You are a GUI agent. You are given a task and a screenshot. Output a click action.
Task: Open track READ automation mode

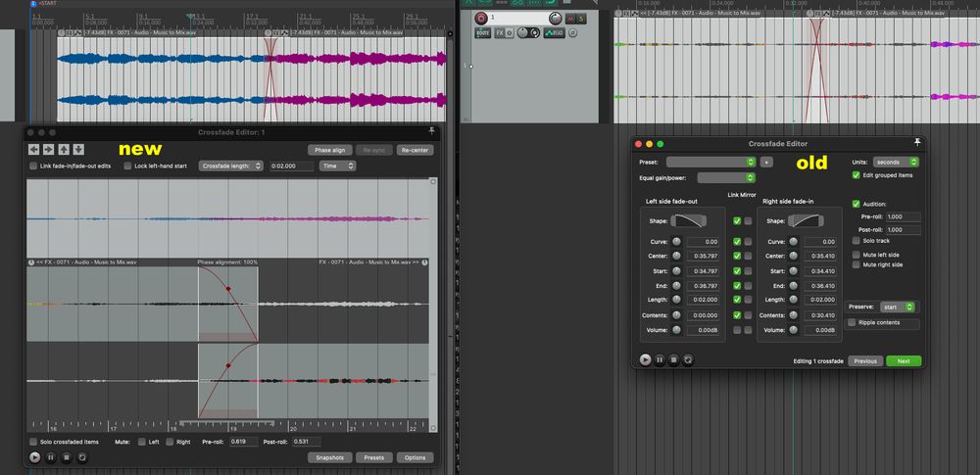click(x=554, y=33)
